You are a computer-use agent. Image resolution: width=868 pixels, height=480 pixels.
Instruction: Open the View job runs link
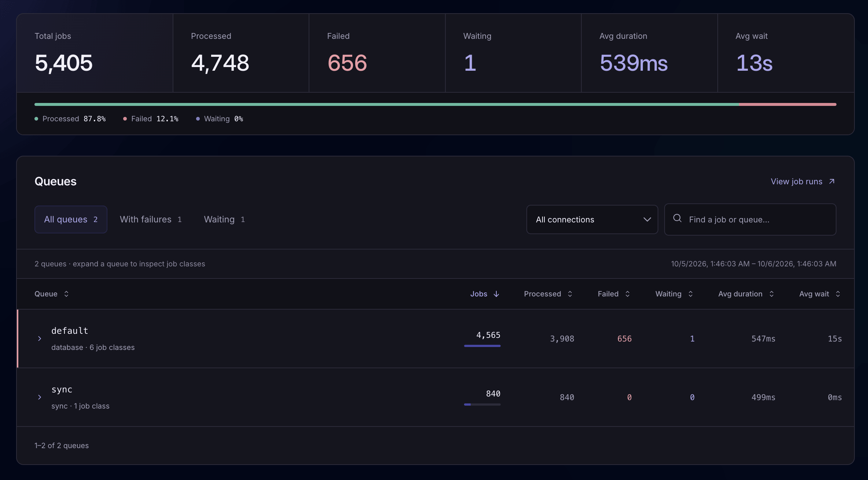[803, 181]
